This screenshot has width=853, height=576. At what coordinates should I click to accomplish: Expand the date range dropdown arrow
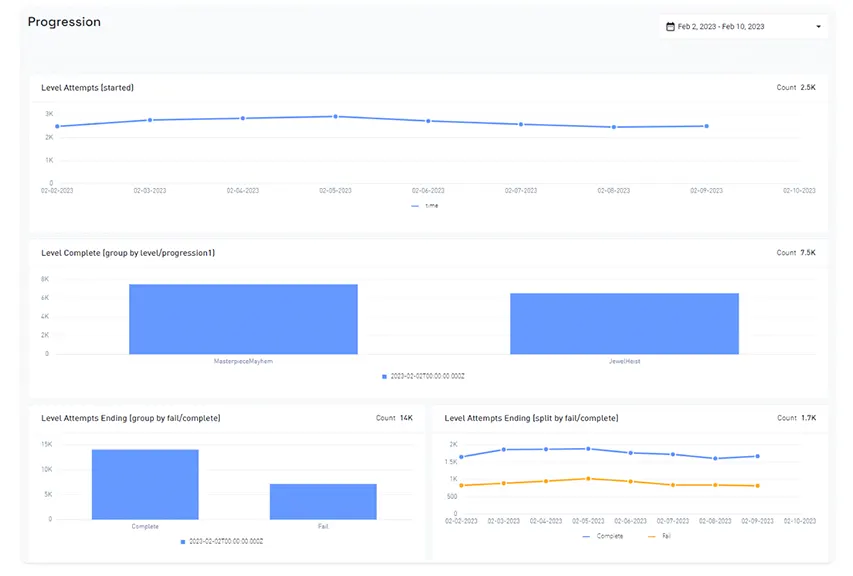(818, 27)
